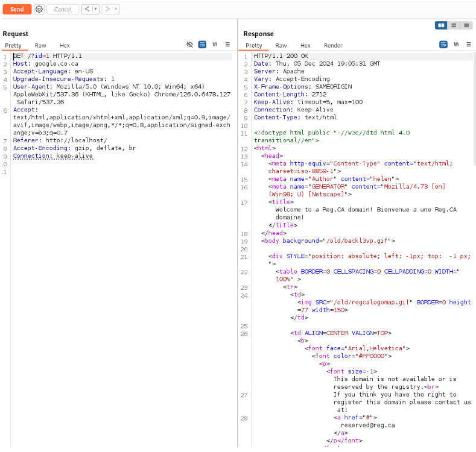476x452 pixels.
Task: Go back to previous request in history
Action: tap(87, 9)
